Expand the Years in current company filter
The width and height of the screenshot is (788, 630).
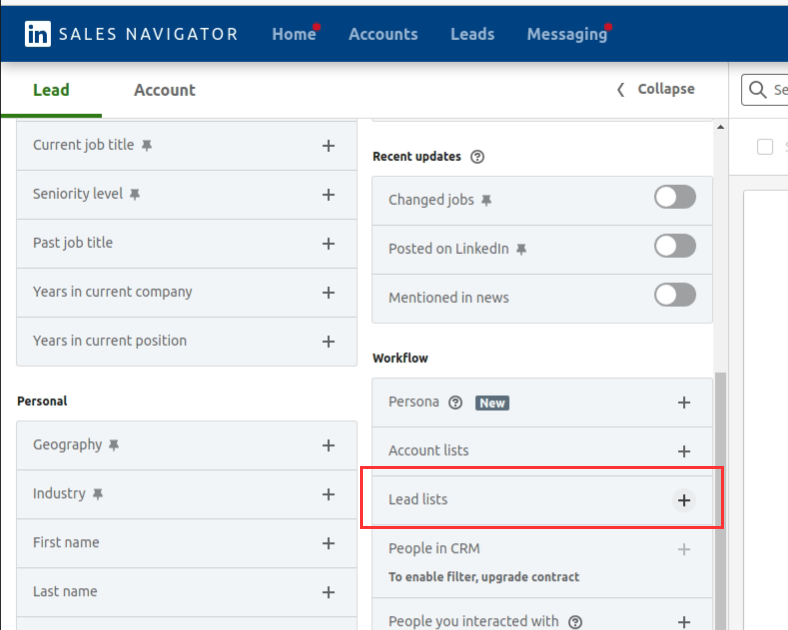tap(328, 292)
